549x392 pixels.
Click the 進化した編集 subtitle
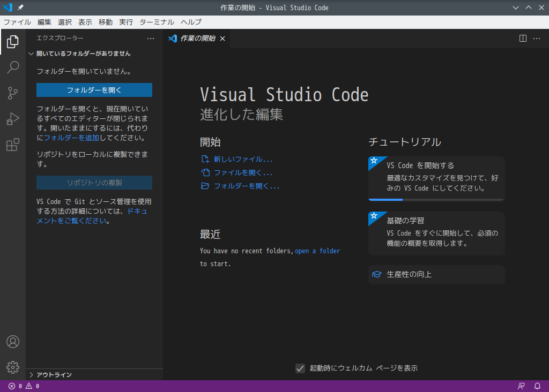pos(242,115)
